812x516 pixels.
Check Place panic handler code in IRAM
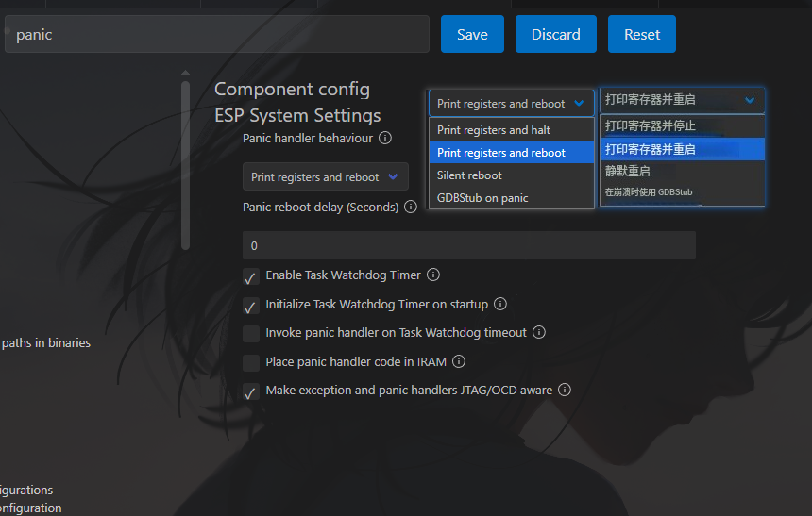point(251,363)
